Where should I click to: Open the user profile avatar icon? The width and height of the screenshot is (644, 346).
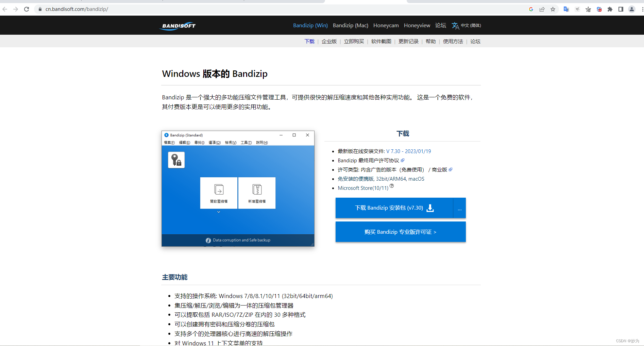tap(632, 9)
